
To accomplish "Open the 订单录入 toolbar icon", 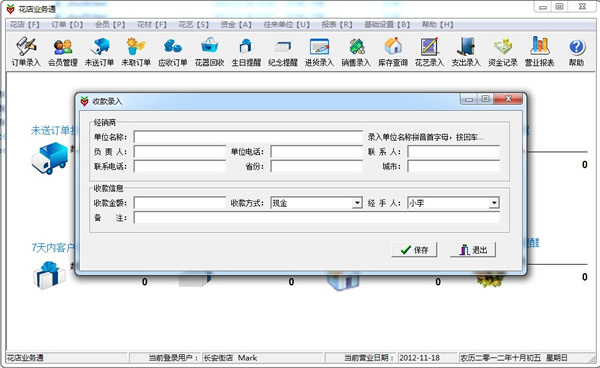I will (26, 52).
